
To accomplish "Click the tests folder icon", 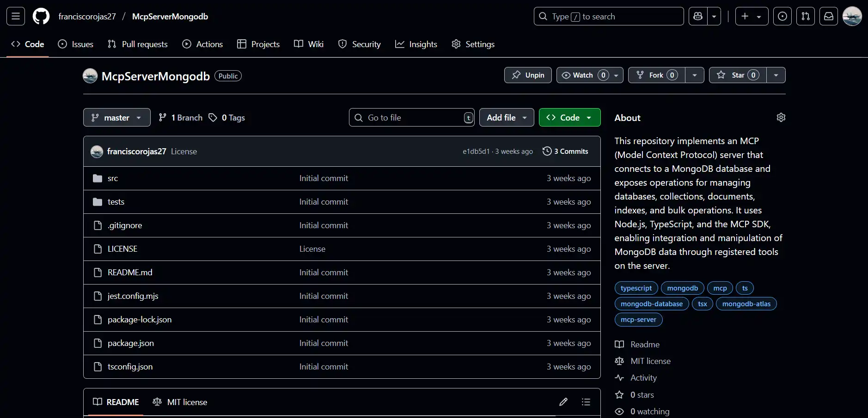I will tap(98, 202).
